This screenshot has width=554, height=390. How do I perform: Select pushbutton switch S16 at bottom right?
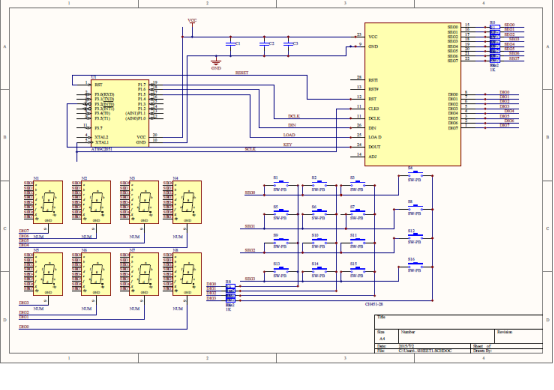tap(415, 266)
